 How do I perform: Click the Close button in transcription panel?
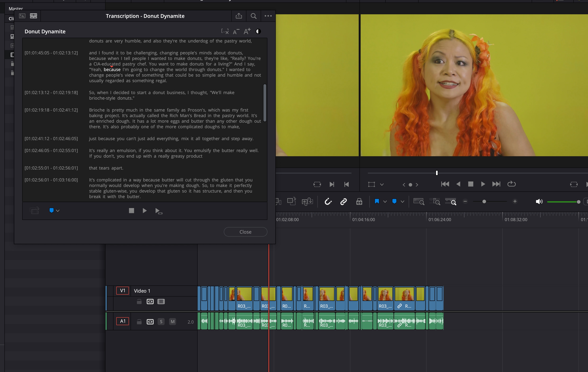[245, 232]
